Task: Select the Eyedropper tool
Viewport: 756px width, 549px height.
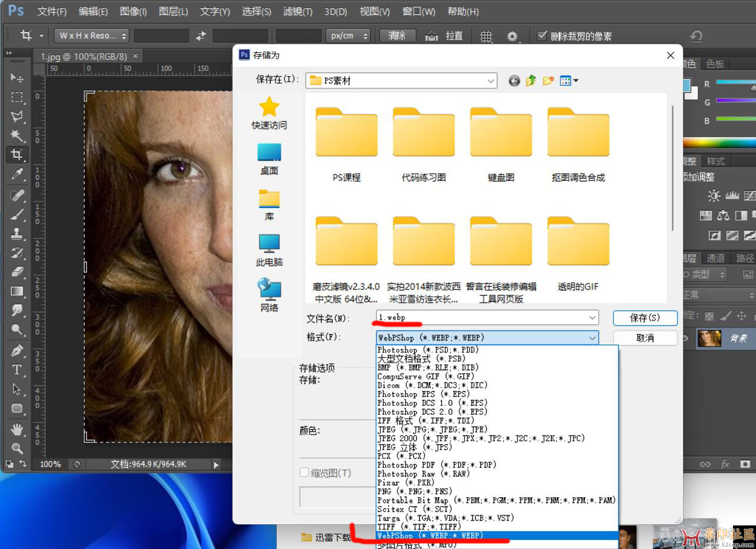Action: (17, 174)
